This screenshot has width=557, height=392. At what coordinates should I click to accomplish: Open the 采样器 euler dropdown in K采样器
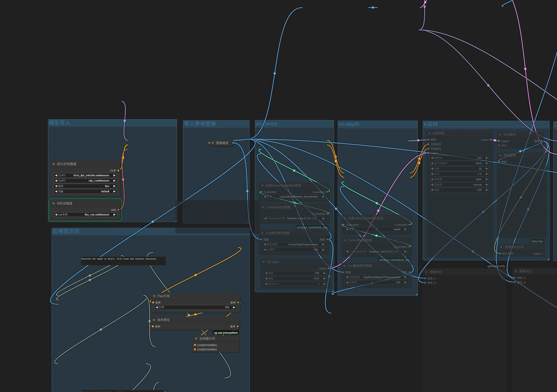tap(459, 179)
